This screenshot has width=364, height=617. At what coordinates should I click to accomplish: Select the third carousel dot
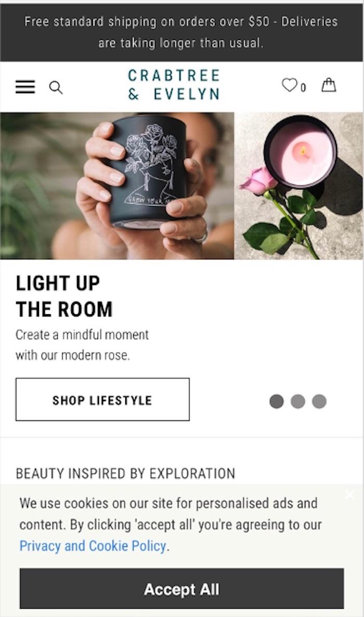pyautogui.click(x=319, y=402)
